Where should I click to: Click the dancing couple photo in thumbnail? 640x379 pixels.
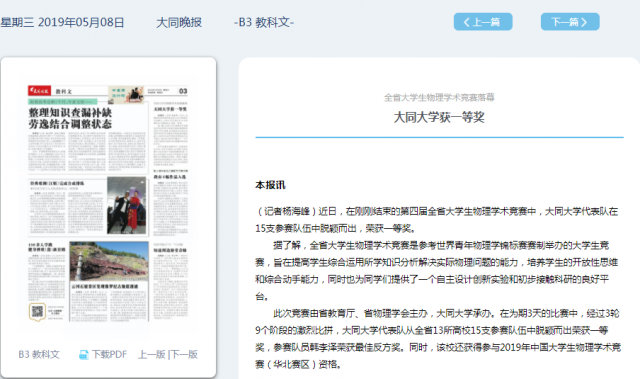(x=127, y=206)
